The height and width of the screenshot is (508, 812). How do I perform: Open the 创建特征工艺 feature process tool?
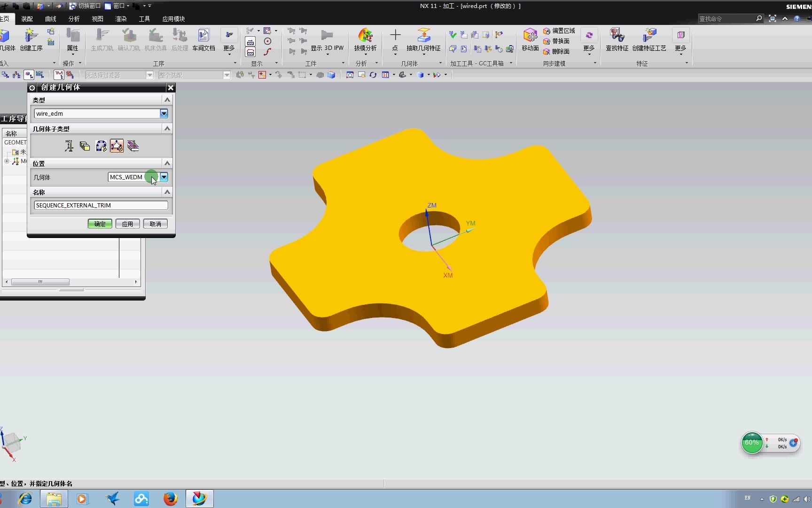(x=649, y=40)
